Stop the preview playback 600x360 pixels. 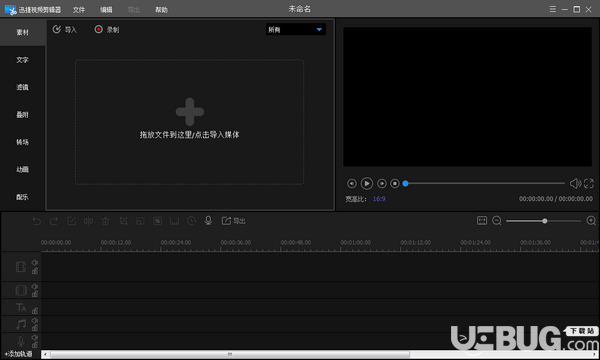tap(395, 184)
